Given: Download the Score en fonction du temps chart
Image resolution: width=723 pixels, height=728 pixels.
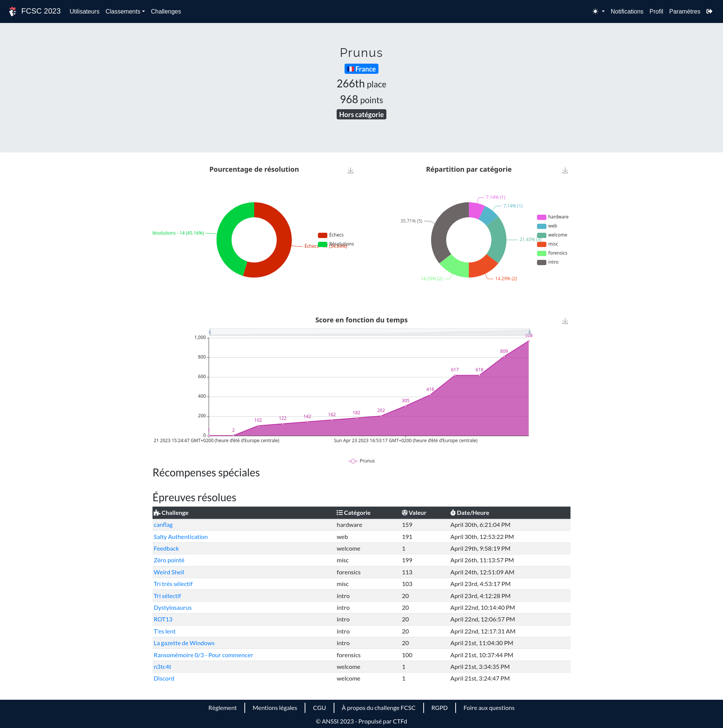Looking at the screenshot, I should click(x=565, y=321).
